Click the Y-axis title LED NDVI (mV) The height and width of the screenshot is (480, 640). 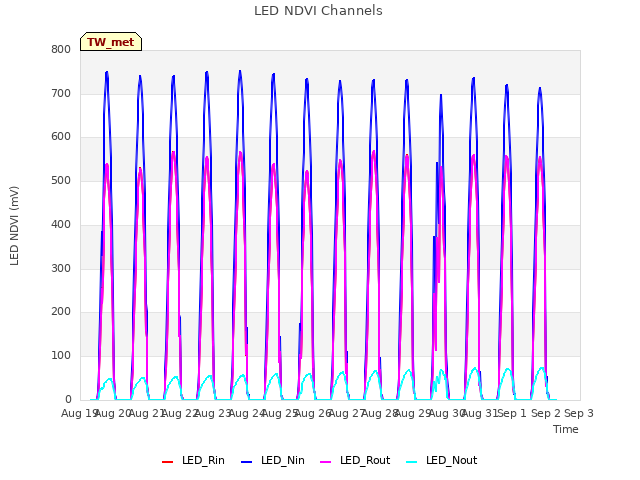[14, 225]
